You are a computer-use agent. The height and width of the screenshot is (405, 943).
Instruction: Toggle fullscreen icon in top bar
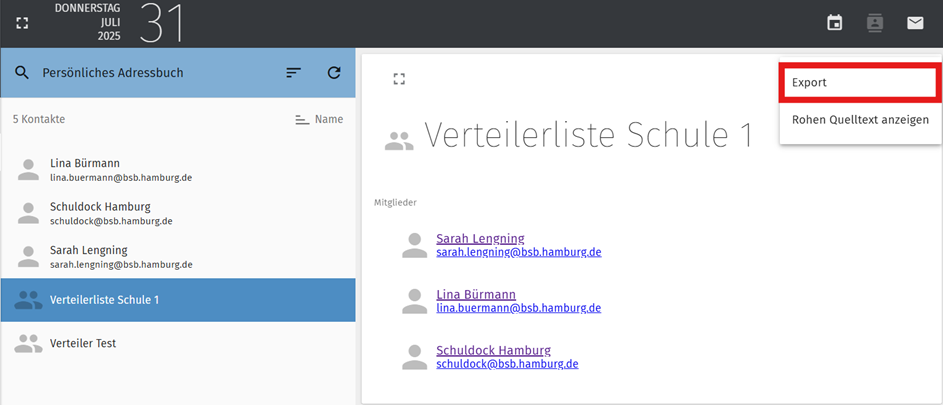tap(22, 23)
